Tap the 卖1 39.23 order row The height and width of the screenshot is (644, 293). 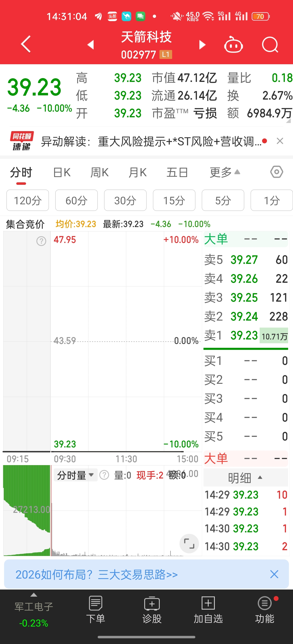(x=246, y=335)
